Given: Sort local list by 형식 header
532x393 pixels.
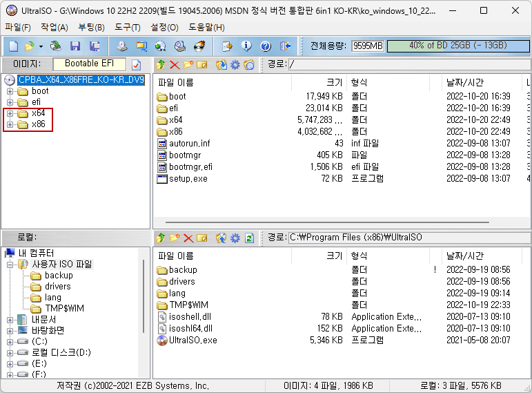Looking at the screenshot, I should click(x=388, y=256).
